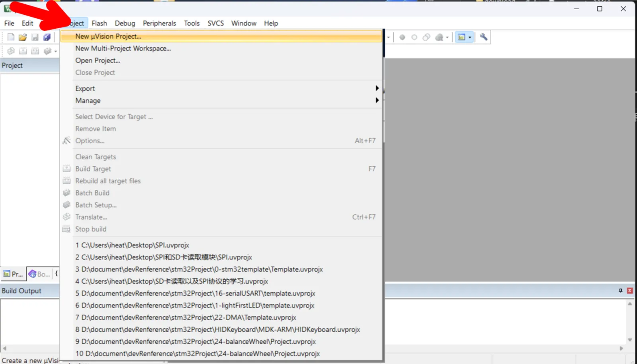The image size is (637, 364).
Task: Open recent HIDKeyboard.uvprojx project
Action: (x=221, y=329)
